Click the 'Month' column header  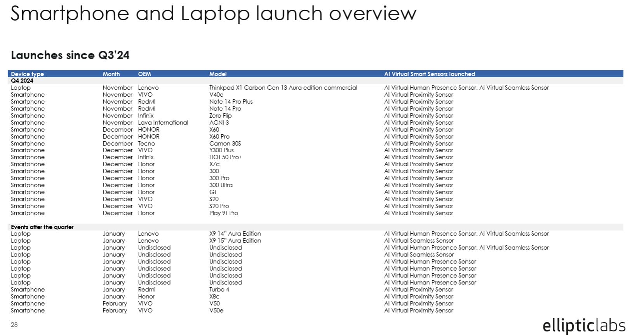(x=111, y=74)
